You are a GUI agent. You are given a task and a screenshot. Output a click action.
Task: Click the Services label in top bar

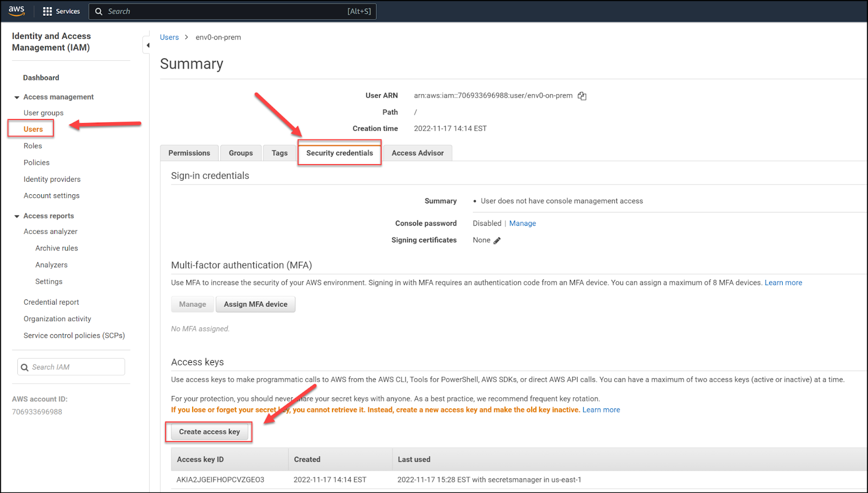(x=68, y=11)
